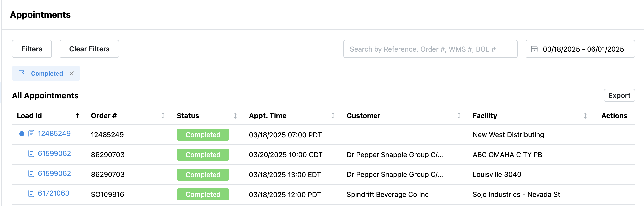The height and width of the screenshot is (206, 644).
Task: Click the Clear Filters button
Action: [x=89, y=49]
